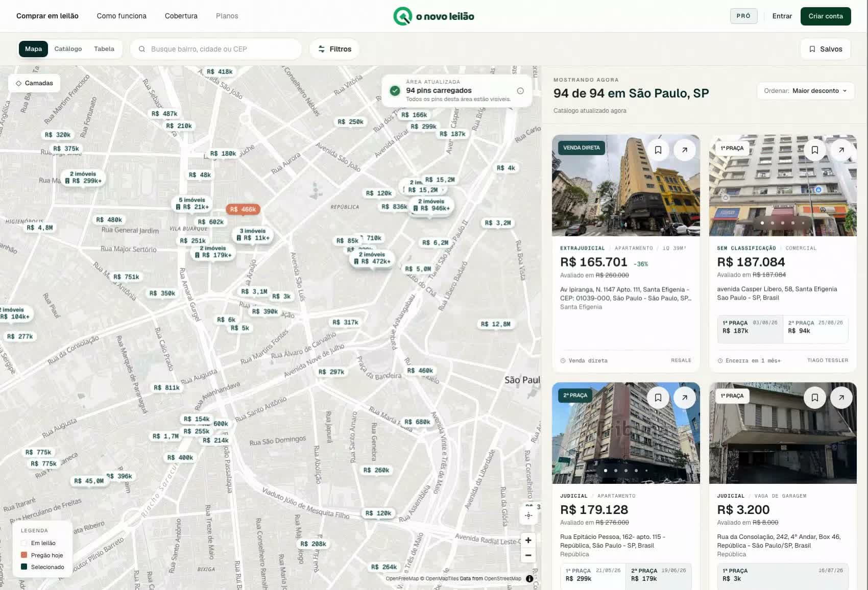Viewport: 868px width, 590px height.
Task: Click Criar conta button
Action: [826, 16]
